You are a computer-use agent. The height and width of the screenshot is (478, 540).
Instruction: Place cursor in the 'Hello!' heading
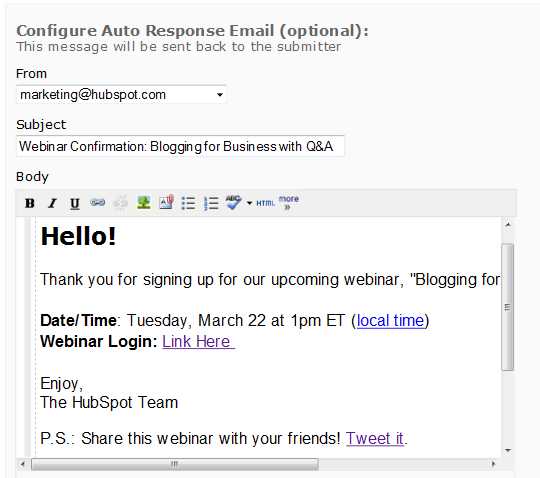click(78, 237)
